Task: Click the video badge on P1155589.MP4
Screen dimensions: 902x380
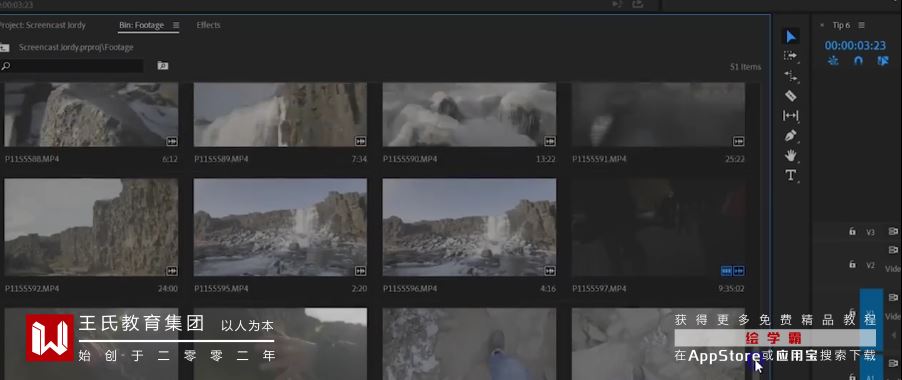Action: [x=361, y=141]
